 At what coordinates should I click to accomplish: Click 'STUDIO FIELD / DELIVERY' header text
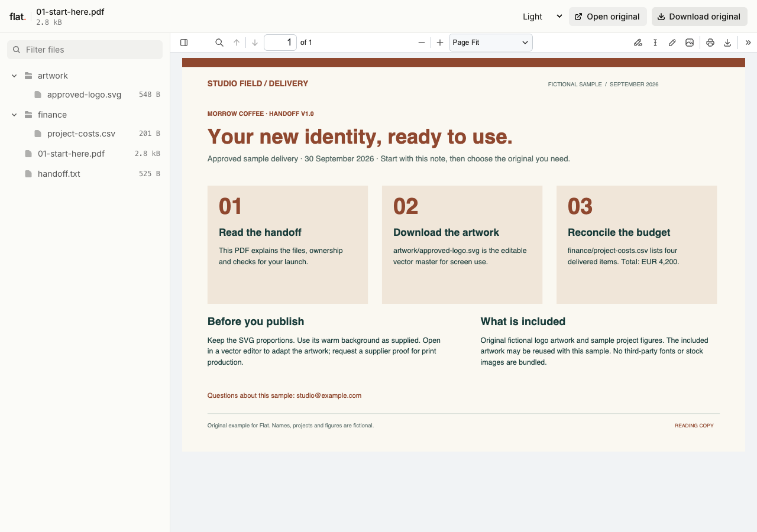point(258,83)
